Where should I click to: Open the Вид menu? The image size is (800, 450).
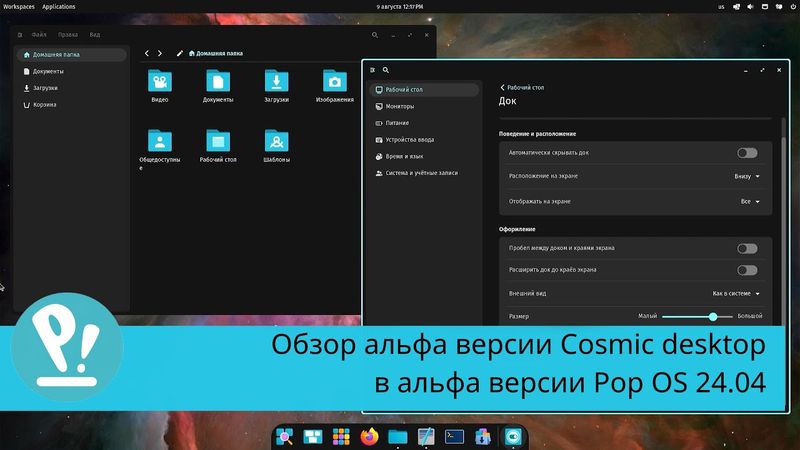pyautogui.click(x=95, y=35)
